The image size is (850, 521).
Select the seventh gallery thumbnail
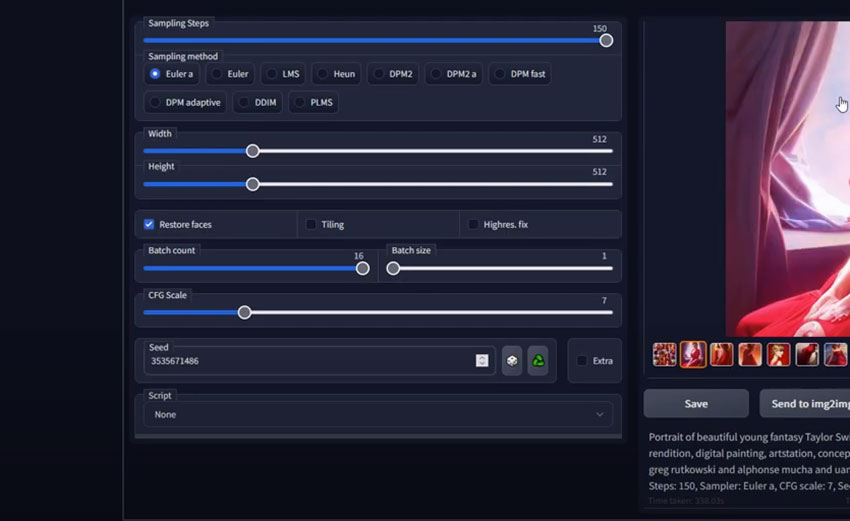click(x=835, y=355)
